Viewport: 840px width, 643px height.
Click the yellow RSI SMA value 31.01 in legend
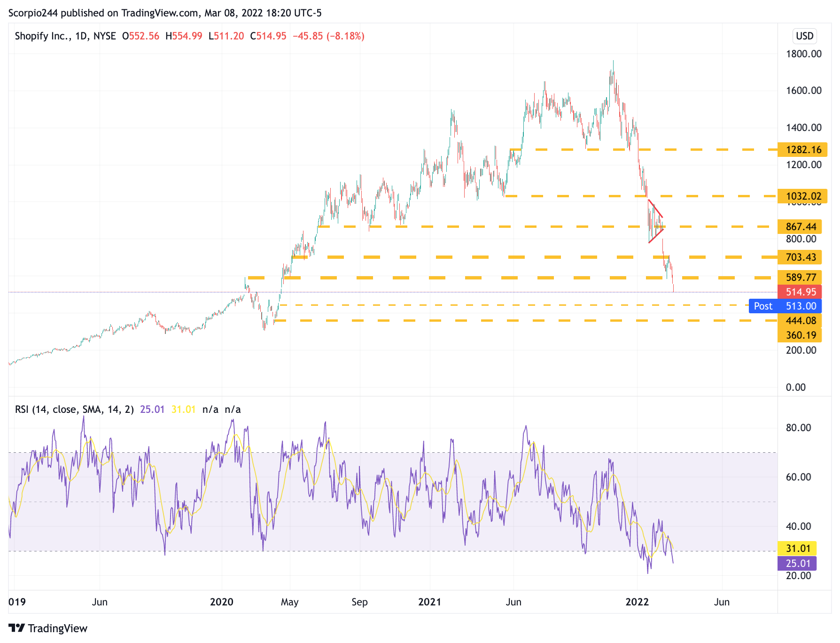183,410
